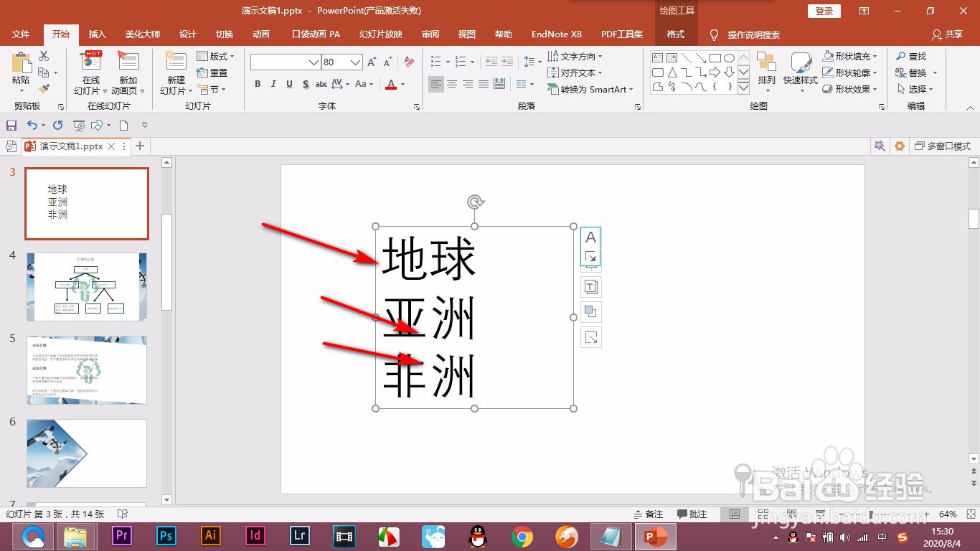
Task: Open the 形状轮廓 shape outline menu
Action: [x=851, y=72]
